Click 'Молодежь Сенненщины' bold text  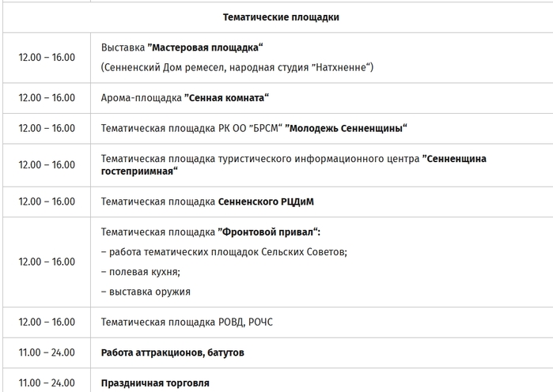click(x=346, y=129)
